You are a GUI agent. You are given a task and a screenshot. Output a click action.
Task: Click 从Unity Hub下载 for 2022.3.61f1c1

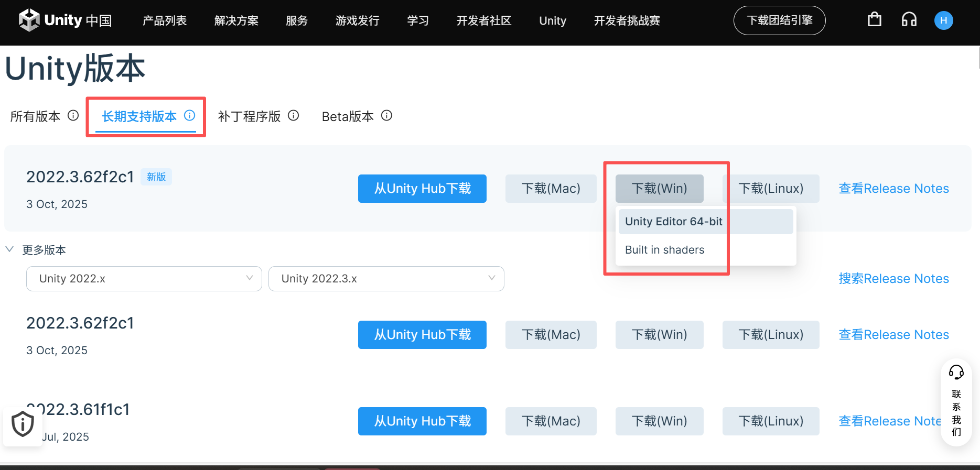click(422, 421)
